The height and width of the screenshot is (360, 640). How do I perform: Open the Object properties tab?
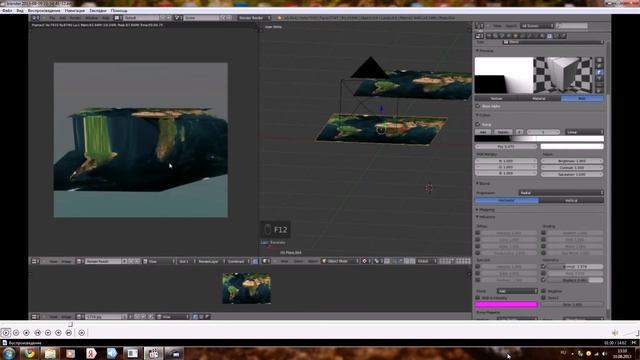(x=515, y=36)
